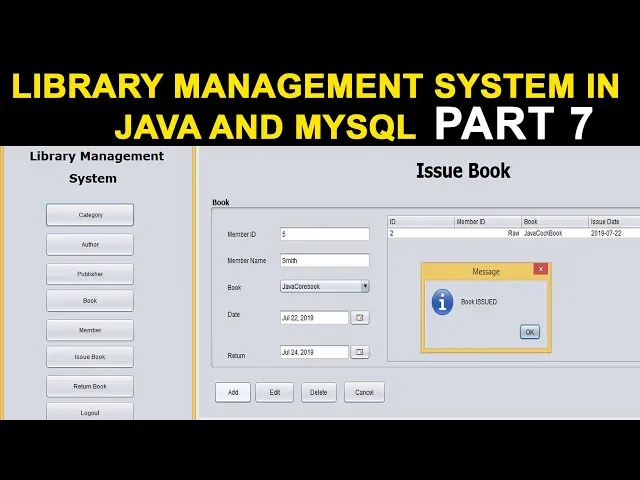Click the Member ID text field
This screenshot has height=480, width=640.
tap(324, 234)
